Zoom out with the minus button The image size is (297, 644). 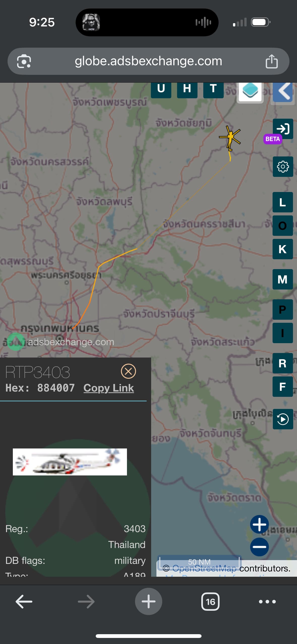pos(259,547)
